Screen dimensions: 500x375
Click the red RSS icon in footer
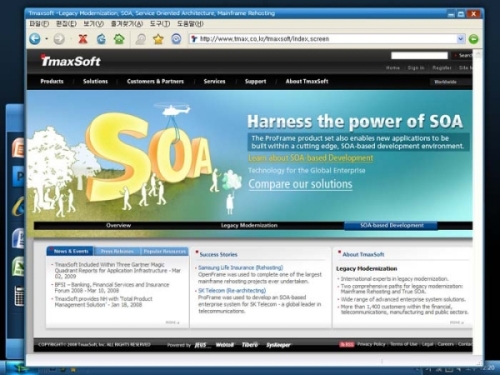346,344
